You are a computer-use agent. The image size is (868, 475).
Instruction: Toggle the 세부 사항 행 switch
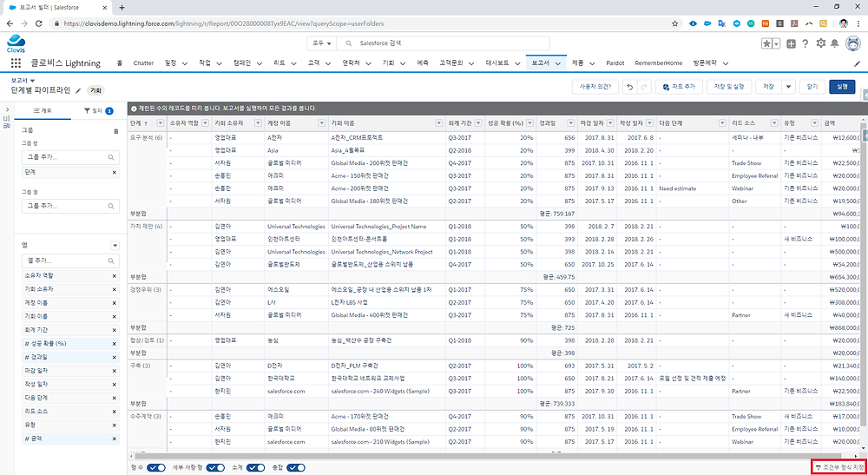point(214,467)
